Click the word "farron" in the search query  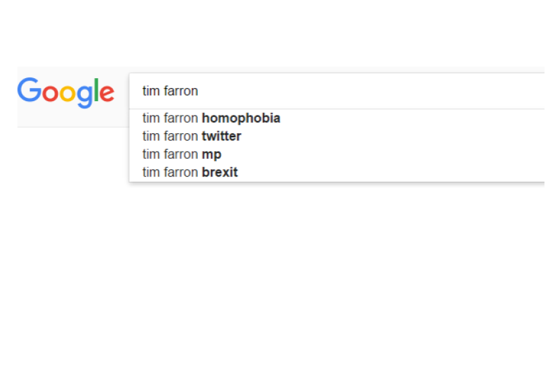[x=181, y=91]
